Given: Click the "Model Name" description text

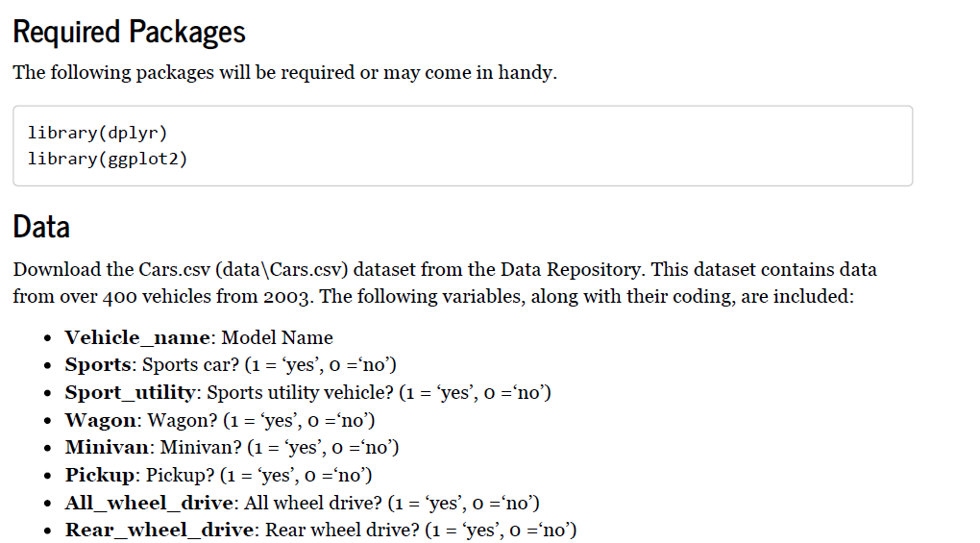Looking at the screenshot, I should point(278,337).
